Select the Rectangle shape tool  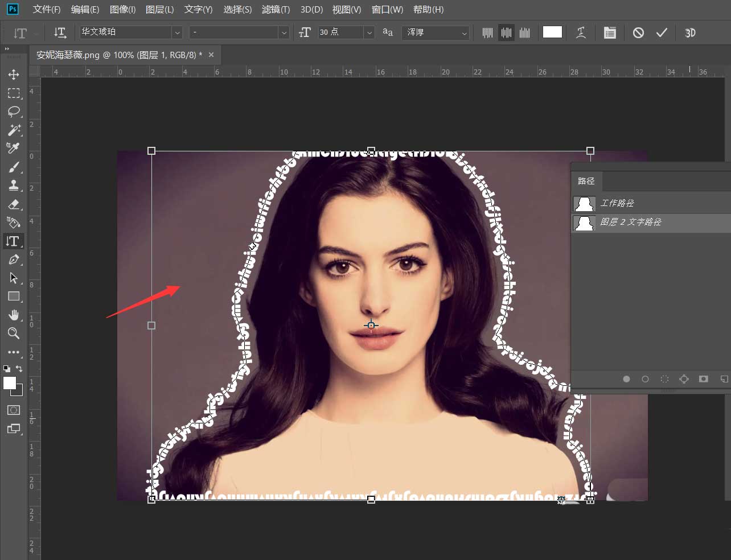pyautogui.click(x=14, y=297)
